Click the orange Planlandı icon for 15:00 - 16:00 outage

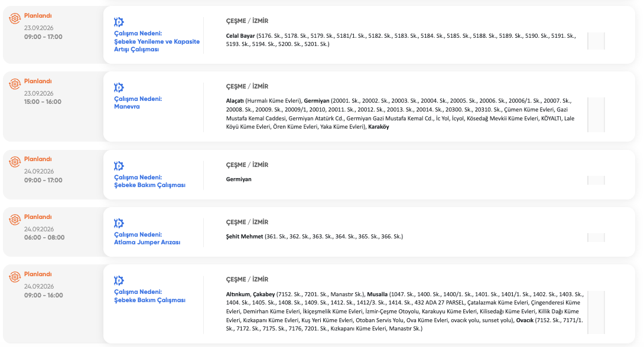tap(15, 84)
